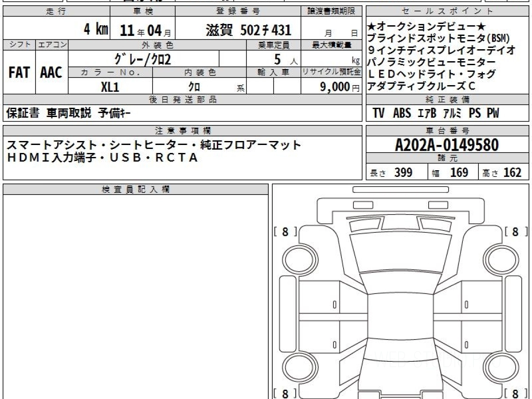This screenshot has width=532, height=399.
Task: Select equipment list TV ABS エアB アルミ PS PW
Action: [436, 113]
